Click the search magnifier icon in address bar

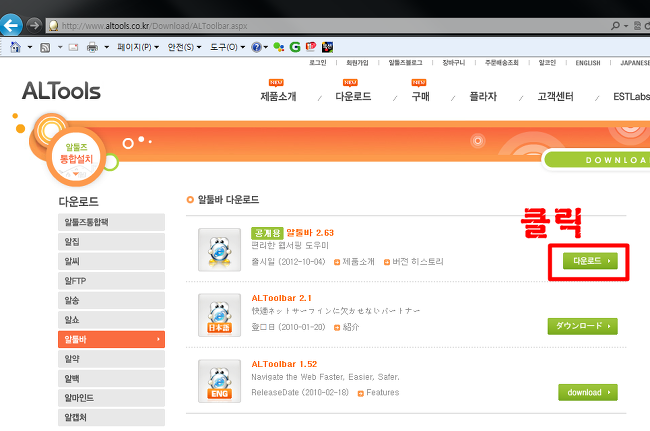click(x=616, y=26)
